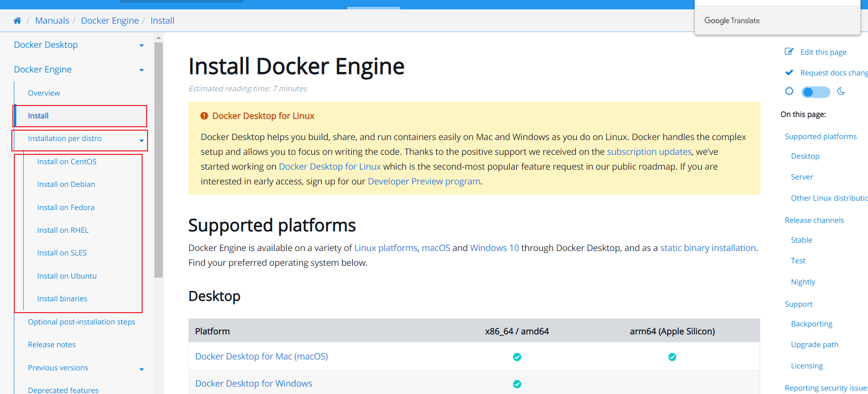Open Install on SLES
Viewport: 868px width, 394px height.
62,253
